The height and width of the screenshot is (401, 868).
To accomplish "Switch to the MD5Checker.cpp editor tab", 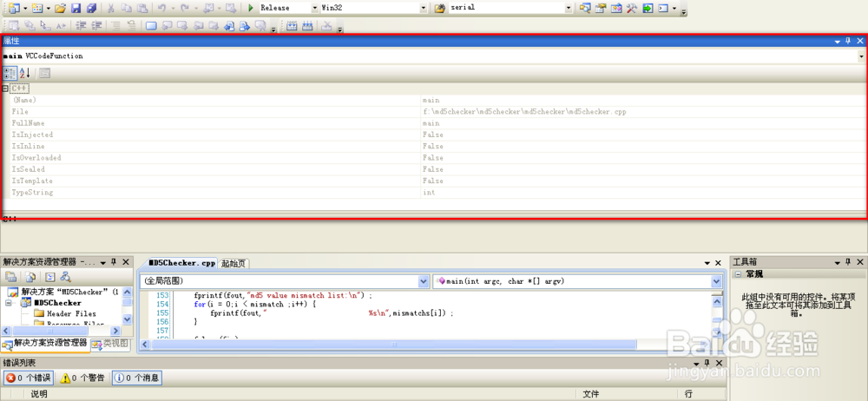I will click(182, 263).
